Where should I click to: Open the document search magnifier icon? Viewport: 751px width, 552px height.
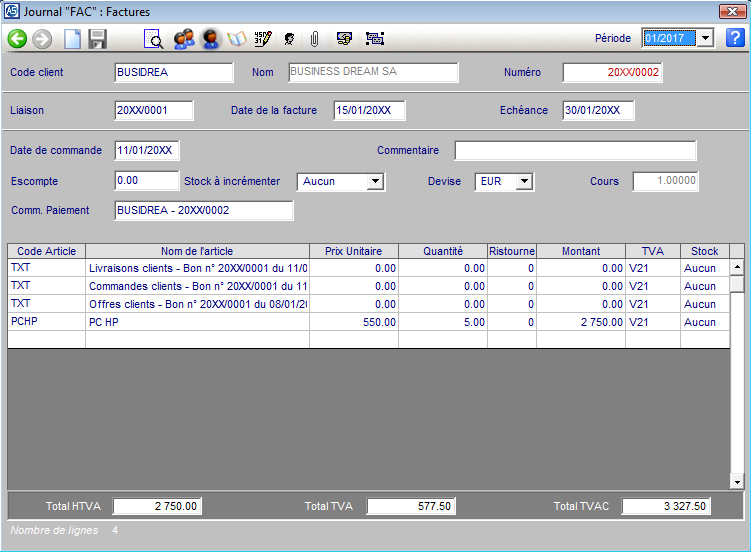pyautogui.click(x=154, y=39)
